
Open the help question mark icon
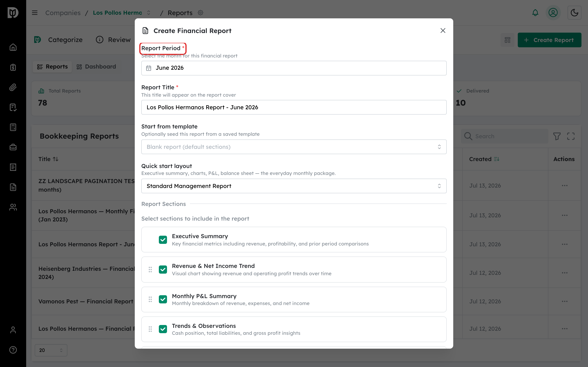13,350
